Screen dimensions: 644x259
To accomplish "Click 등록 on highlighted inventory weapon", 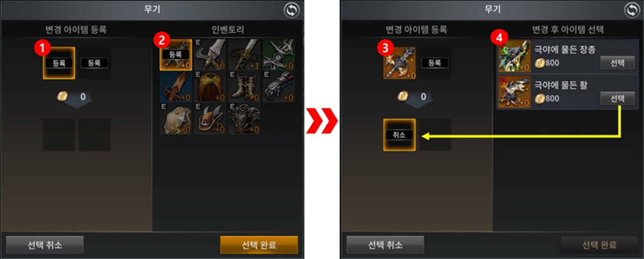I will (175, 54).
